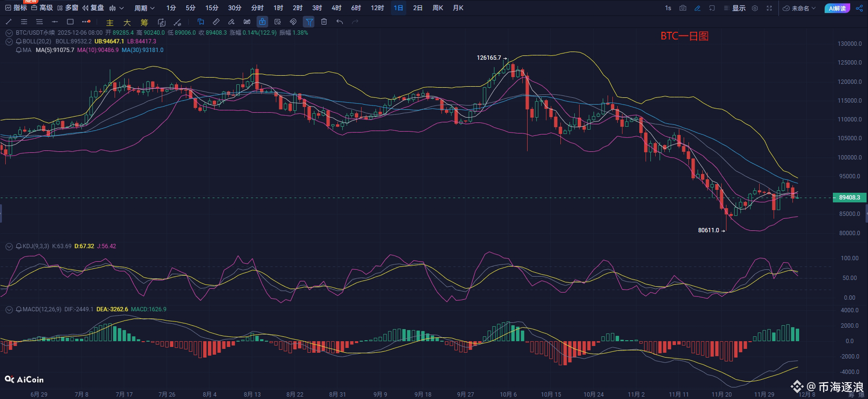Click the AI解读 button

[837, 8]
